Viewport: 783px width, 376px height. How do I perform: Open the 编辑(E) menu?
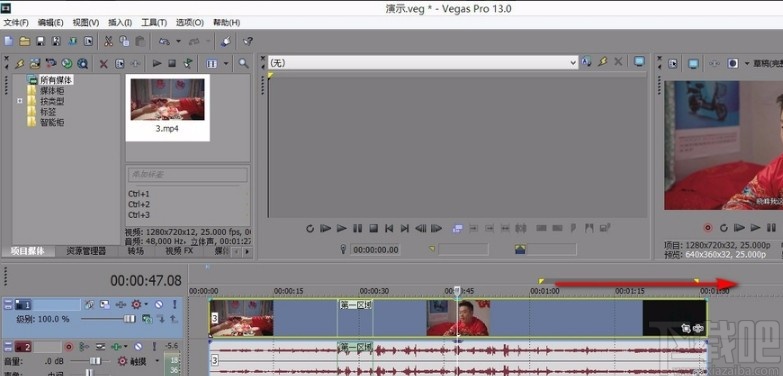click(50, 22)
